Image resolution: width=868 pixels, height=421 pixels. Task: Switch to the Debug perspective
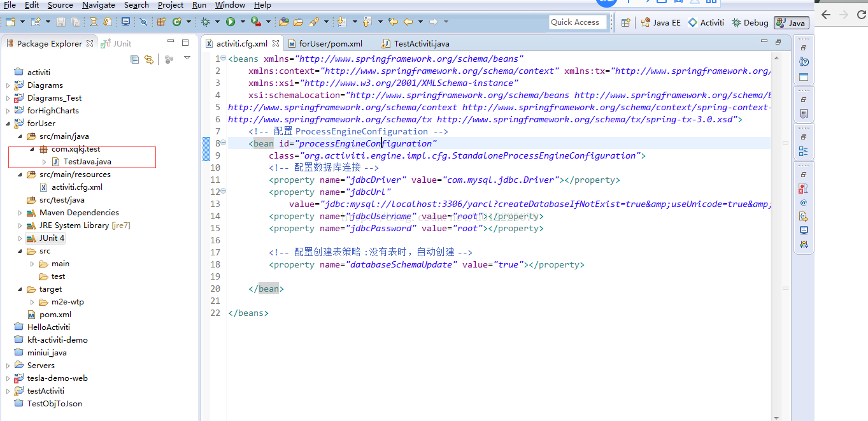point(750,22)
